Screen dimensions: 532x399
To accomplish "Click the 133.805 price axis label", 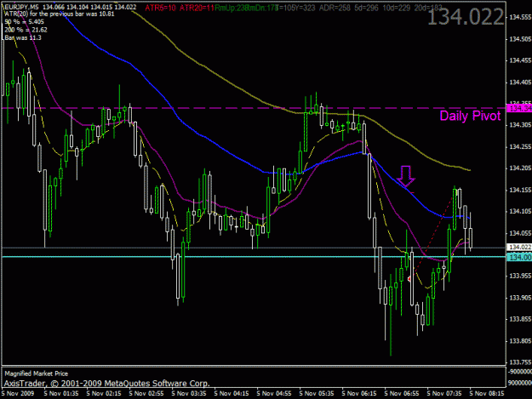I will [520, 340].
